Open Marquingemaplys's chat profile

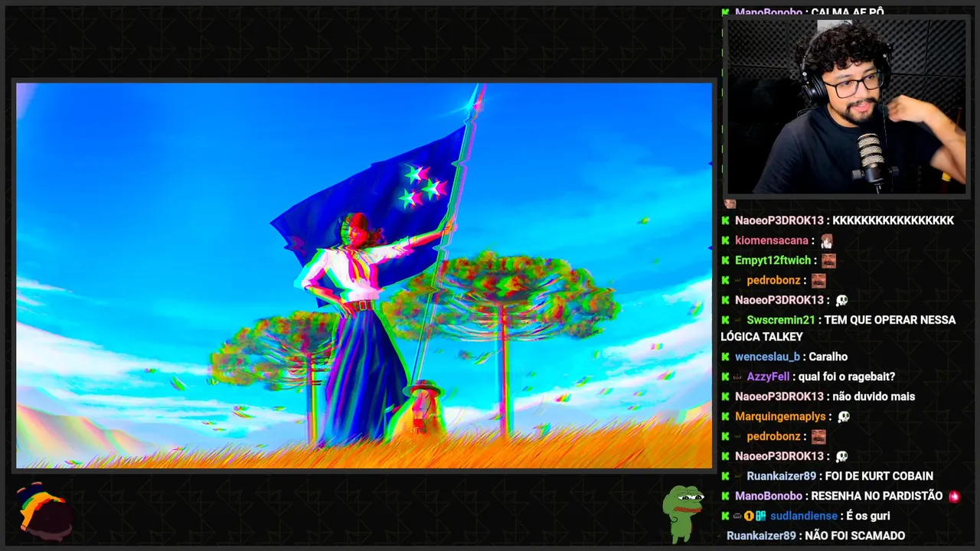point(780,416)
